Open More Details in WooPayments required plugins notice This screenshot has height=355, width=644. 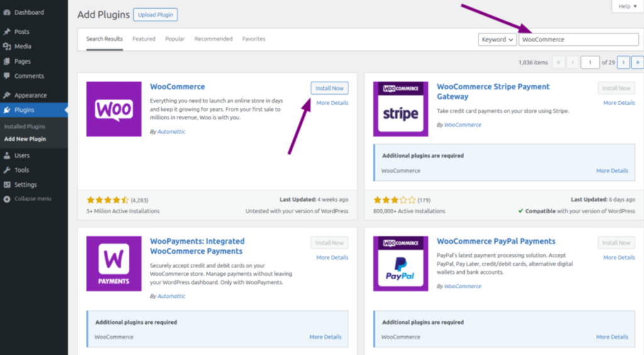325,337
